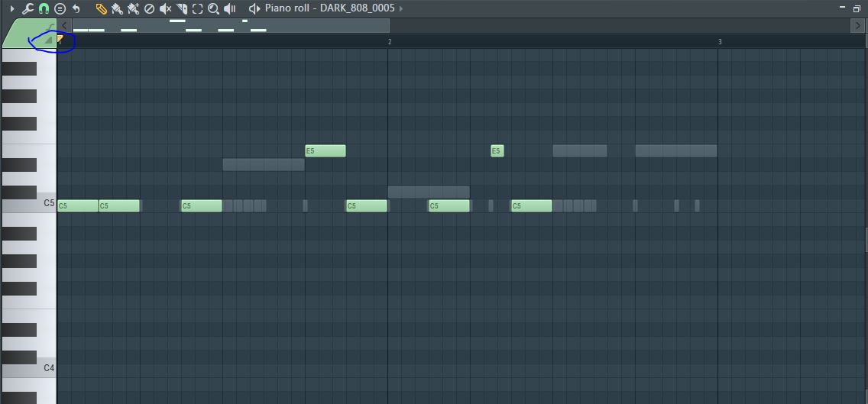Viewport: 868px width, 404px height.
Task: Click bar 2 on the timeline ruler
Action: tap(389, 41)
